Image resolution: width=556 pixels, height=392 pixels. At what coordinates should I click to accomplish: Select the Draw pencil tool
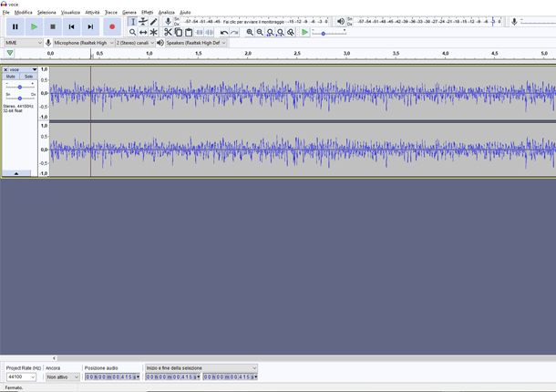[x=153, y=22]
